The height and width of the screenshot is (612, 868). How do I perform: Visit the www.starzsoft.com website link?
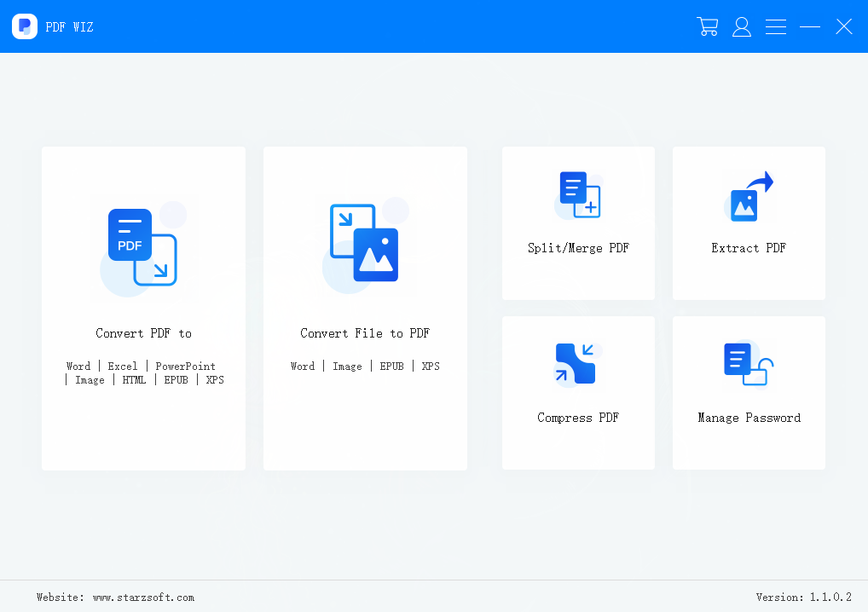(x=143, y=598)
